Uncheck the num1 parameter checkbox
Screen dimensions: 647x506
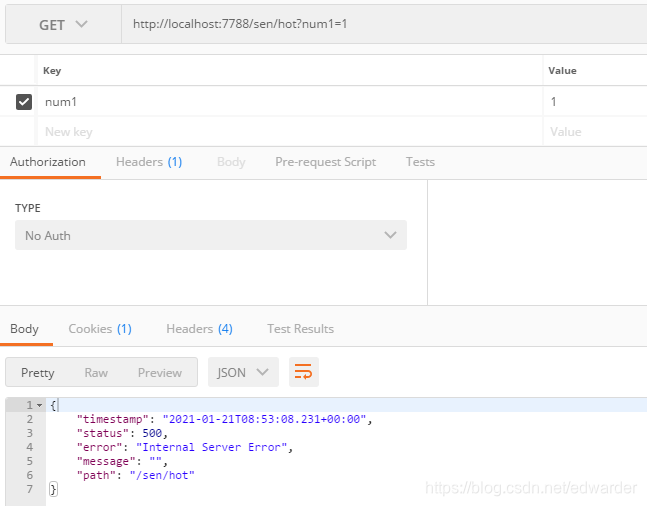coord(24,102)
